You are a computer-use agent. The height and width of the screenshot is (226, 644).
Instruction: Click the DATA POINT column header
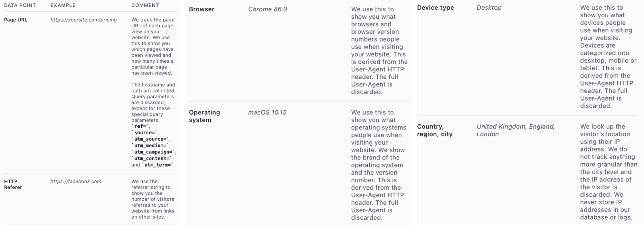(20, 5)
